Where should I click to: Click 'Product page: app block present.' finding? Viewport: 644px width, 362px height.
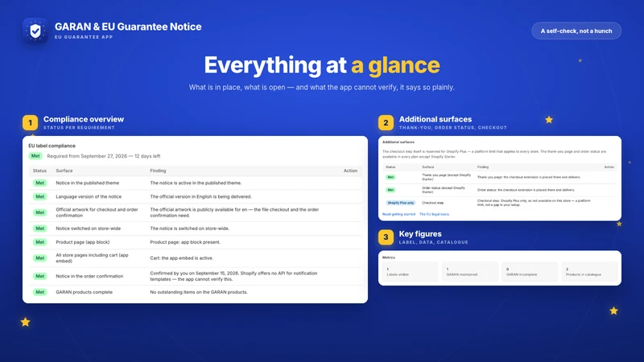[185, 242]
